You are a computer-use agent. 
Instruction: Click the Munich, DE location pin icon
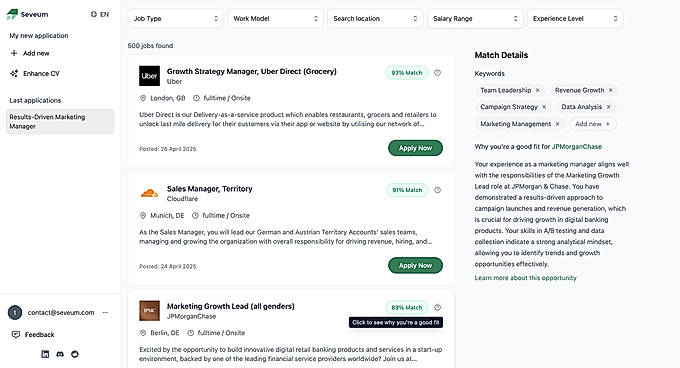coord(143,215)
